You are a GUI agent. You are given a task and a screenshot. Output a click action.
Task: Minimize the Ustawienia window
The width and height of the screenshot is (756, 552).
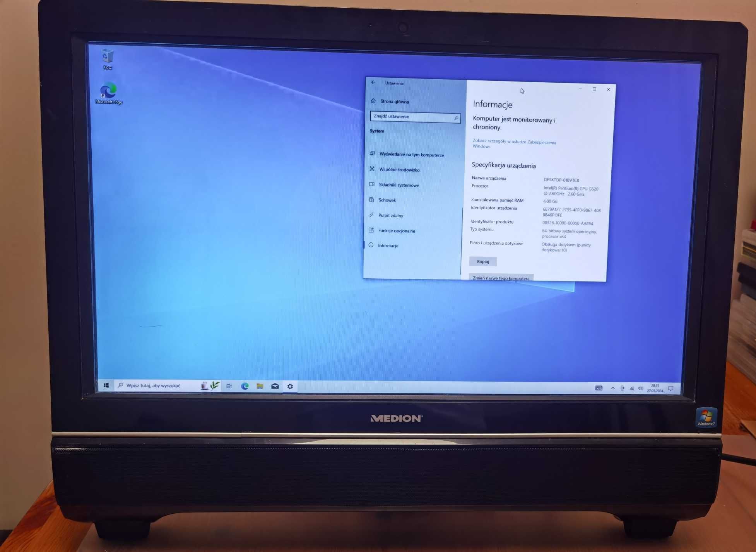pos(580,89)
